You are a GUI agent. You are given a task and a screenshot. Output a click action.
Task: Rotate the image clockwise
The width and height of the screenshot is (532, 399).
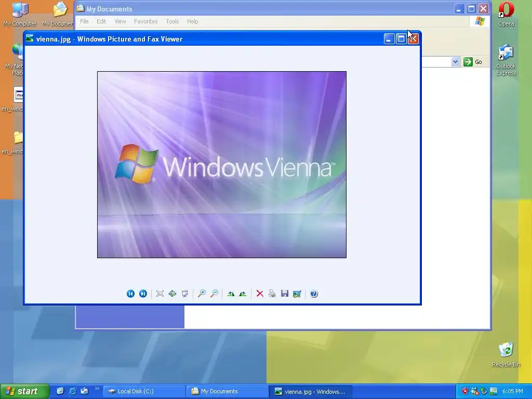pyautogui.click(x=231, y=294)
